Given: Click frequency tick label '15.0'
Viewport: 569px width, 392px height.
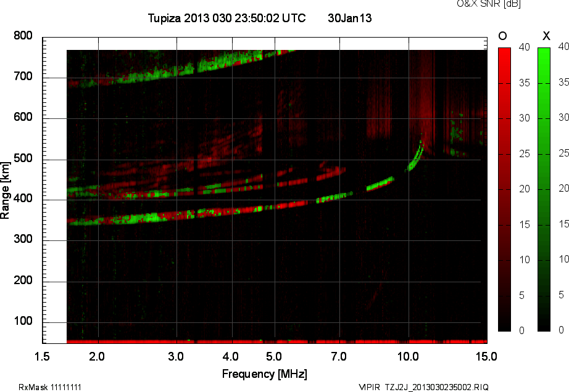Looking at the screenshot, I should [486, 356].
